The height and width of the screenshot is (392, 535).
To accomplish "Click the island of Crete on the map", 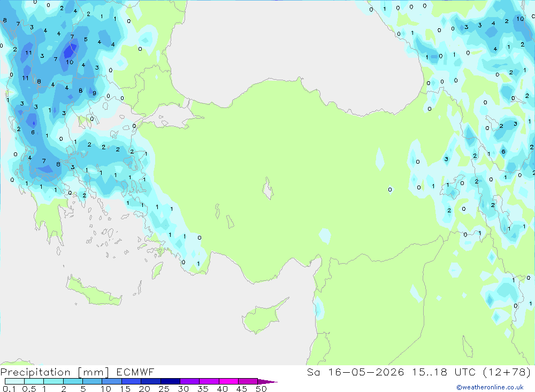I will tap(93, 293).
